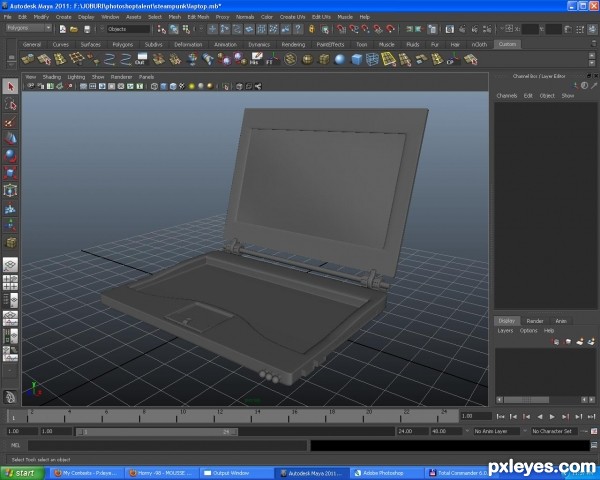Click the time range slider bar
Image resolution: width=600 pixels, height=480 pixels.
[157, 431]
